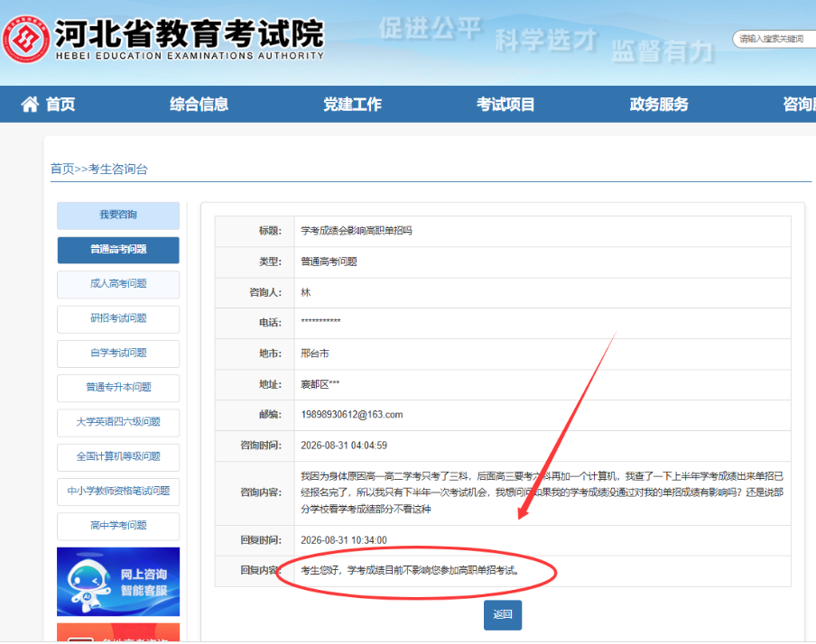Select the 普通专升本问题 category

click(118, 388)
